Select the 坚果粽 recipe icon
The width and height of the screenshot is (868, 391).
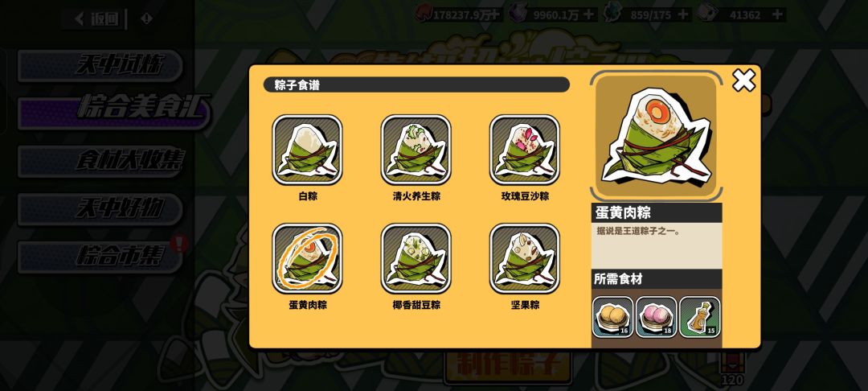pyautogui.click(x=524, y=258)
